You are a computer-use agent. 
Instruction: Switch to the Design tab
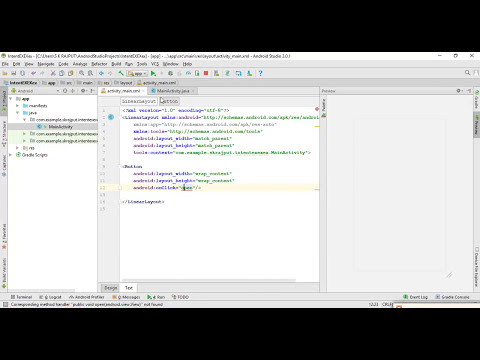tap(111, 288)
